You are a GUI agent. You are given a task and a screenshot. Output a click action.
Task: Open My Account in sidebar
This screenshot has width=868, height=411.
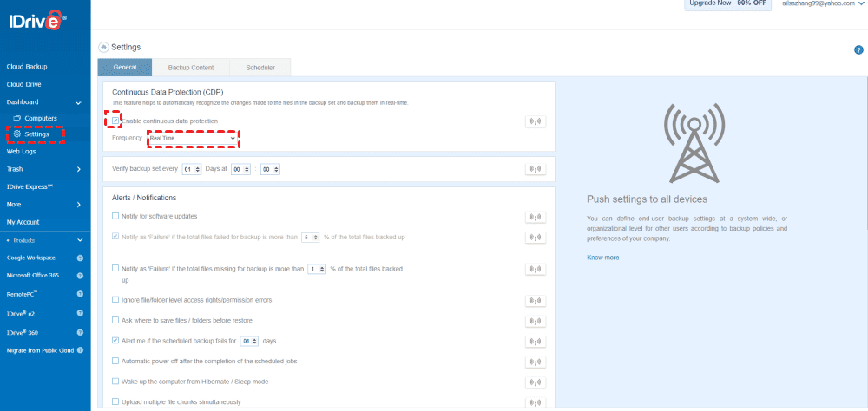(x=23, y=222)
